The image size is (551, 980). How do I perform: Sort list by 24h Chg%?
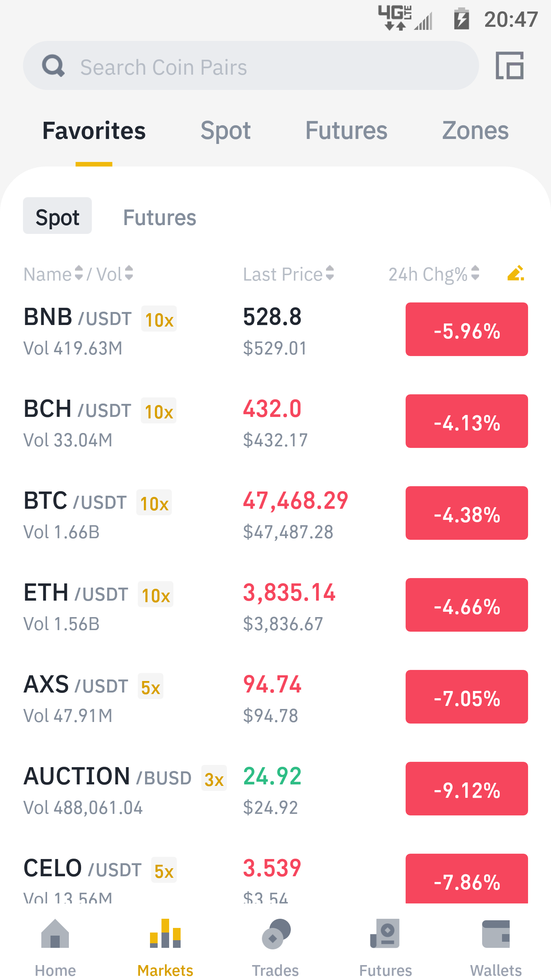(x=434, y=274)
